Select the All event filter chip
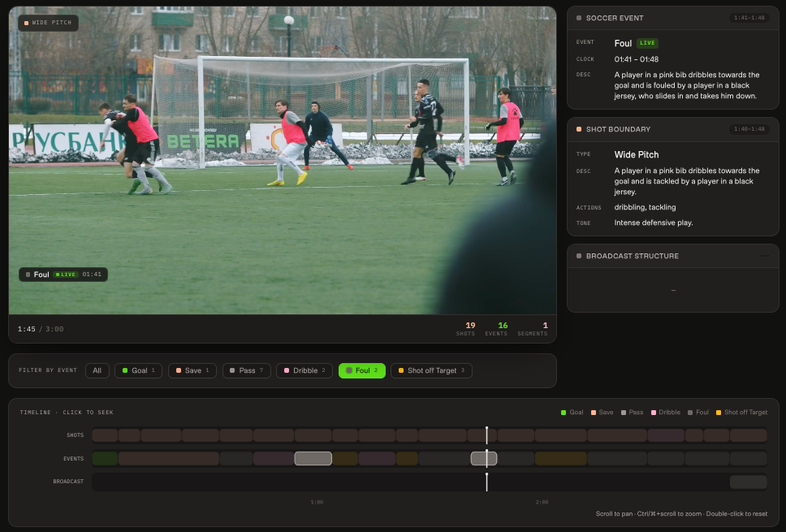The image size is (786, 532). click(x=97, y=370)
